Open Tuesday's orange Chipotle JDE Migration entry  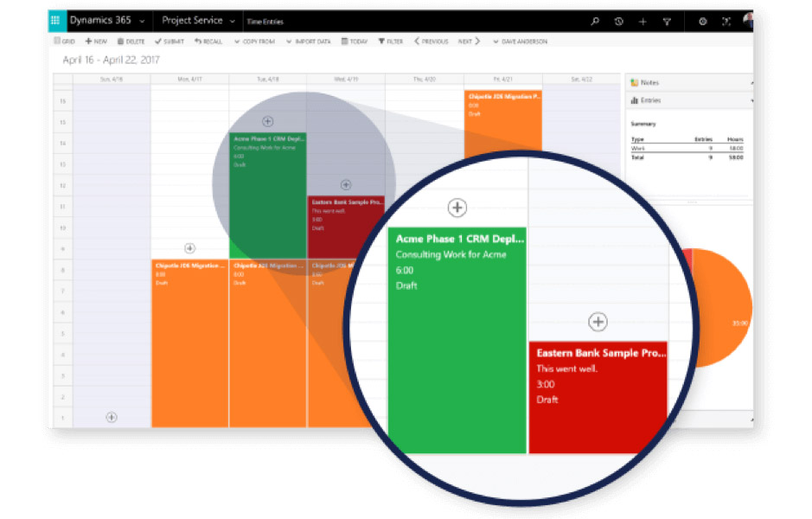point(268,343)
